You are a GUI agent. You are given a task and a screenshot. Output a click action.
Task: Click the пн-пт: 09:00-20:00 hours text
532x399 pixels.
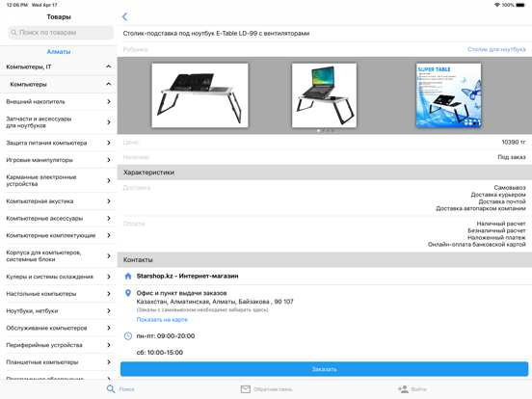tap(166, 336)
